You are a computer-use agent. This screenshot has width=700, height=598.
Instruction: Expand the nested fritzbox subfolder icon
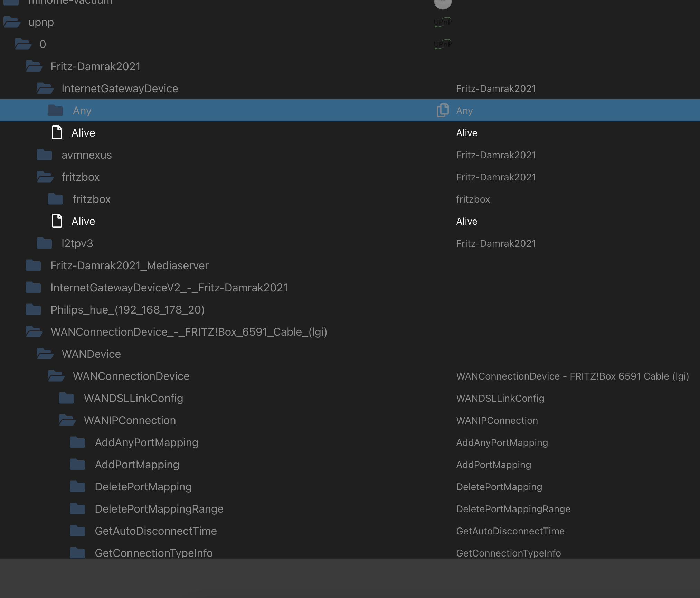pos(55,199)
